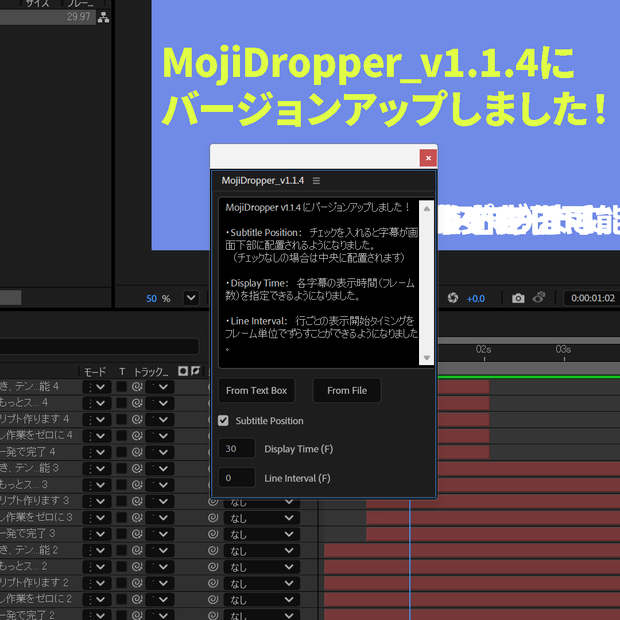Click the show snapshot icon beside the camera
Image resolution: width=620 pixels, height=620 pixels.
[x=539, y=297]
